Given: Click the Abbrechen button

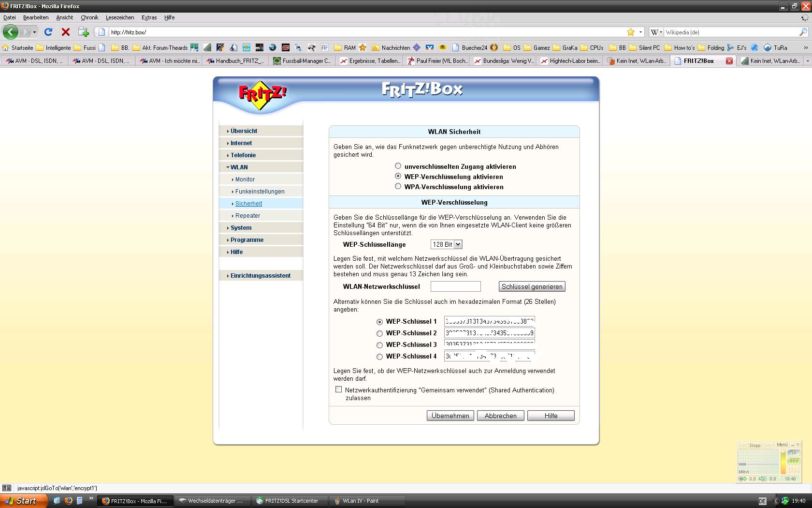Looking at the screenshot, I should [501, 416].
